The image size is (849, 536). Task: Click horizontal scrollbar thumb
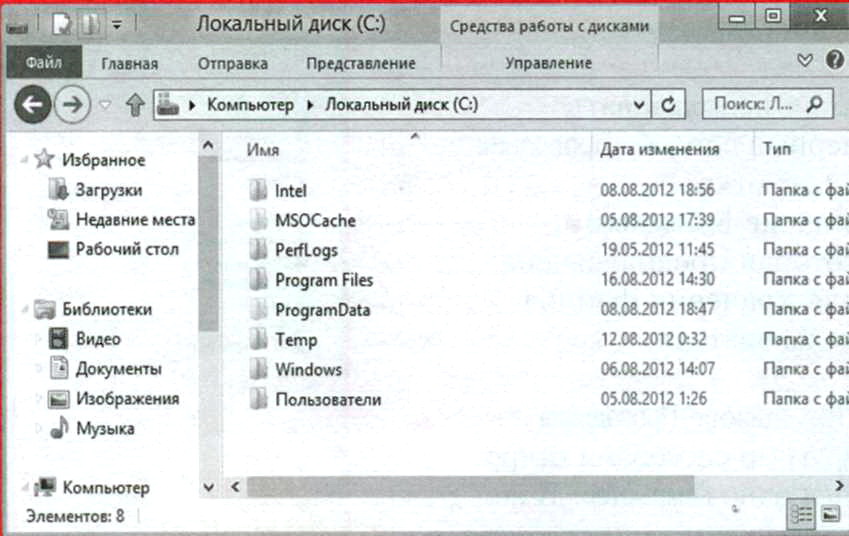(471, 486)
